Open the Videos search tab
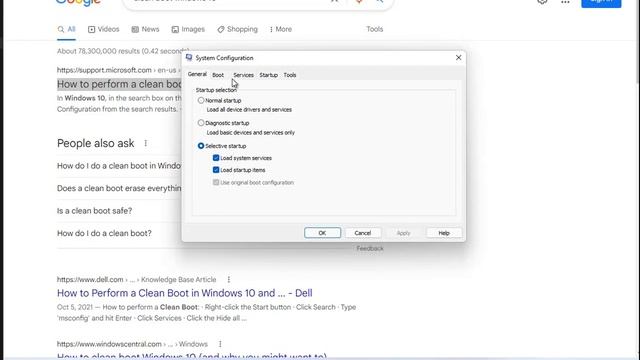This screenshot has height=360, width=640. click(x=104, y=29)
